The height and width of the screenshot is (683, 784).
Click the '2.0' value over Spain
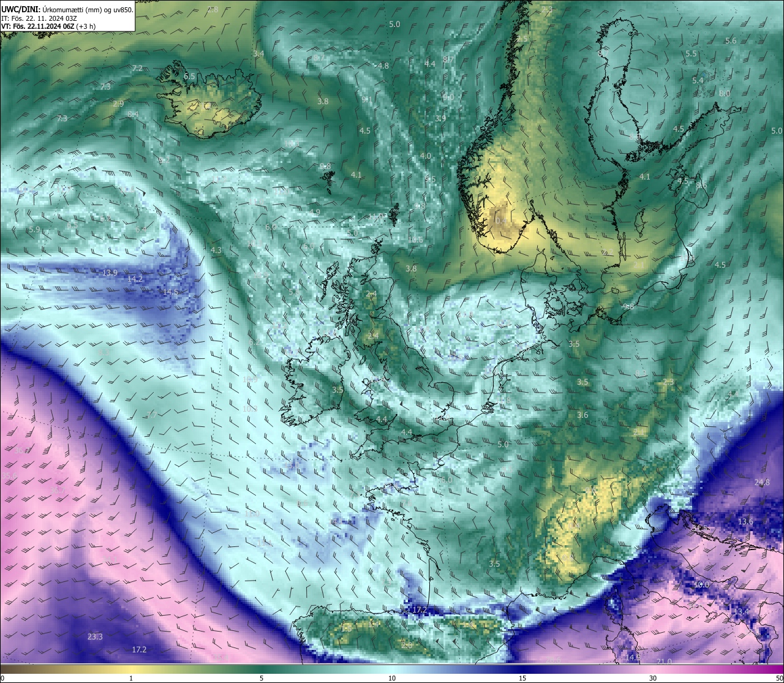[x=407, y=645]
